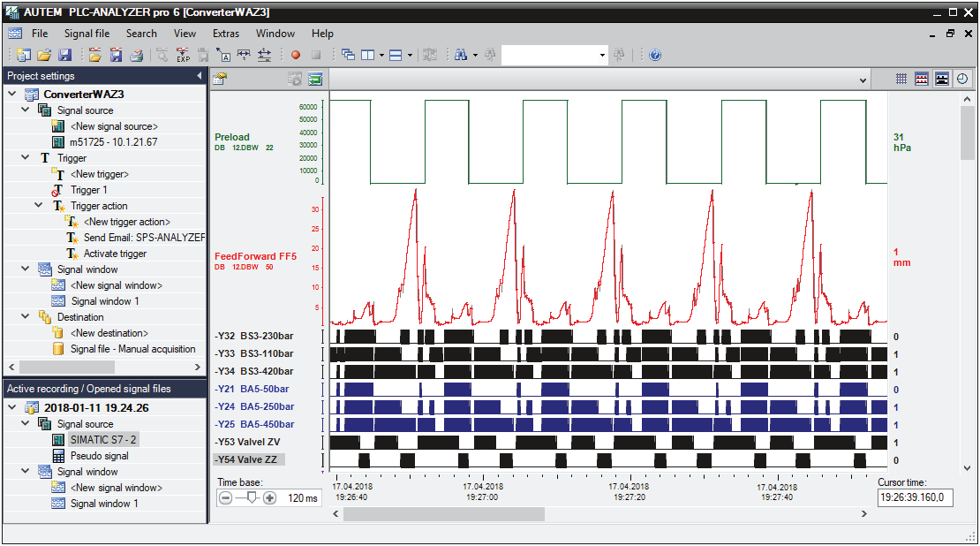The image size is (980, 546).
Task: Open the print icon in the toolbar
Action: point(137,54)
